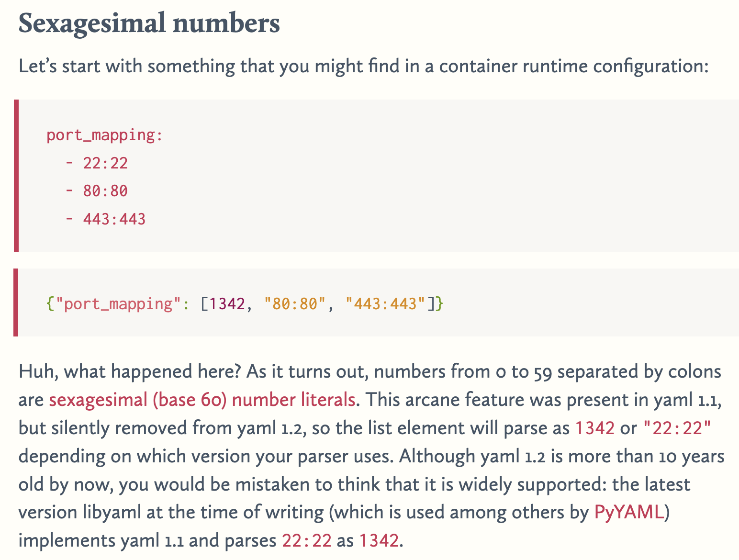Open the PyYAML link
The width and height of the screenshot is (739, 560).
(629, 512)
